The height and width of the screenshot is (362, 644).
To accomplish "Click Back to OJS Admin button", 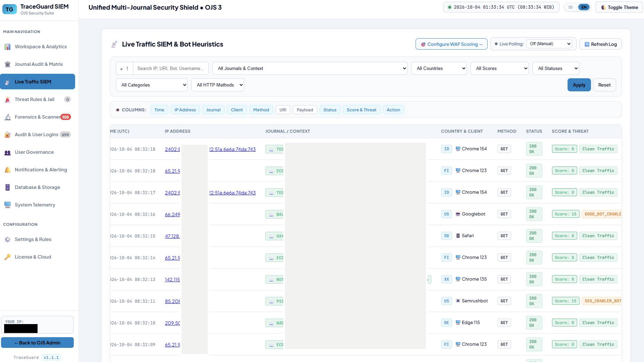I will (x=37, y=343).
